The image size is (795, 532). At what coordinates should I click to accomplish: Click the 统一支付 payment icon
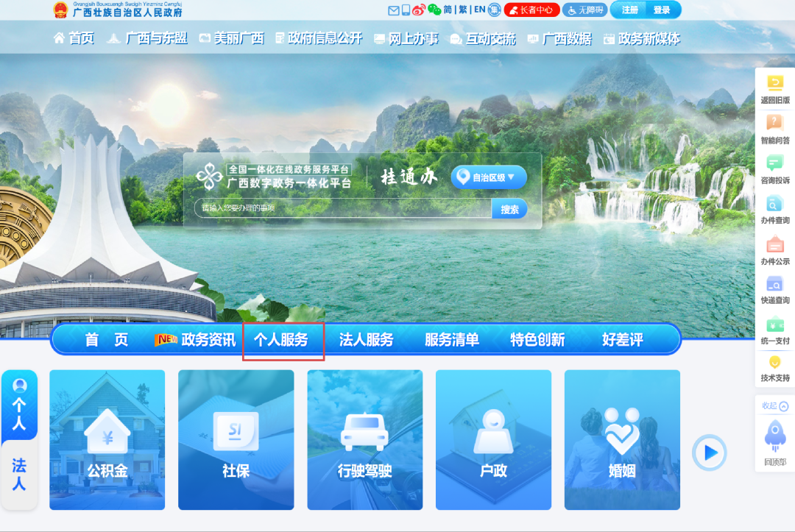(x=774, y=324)
